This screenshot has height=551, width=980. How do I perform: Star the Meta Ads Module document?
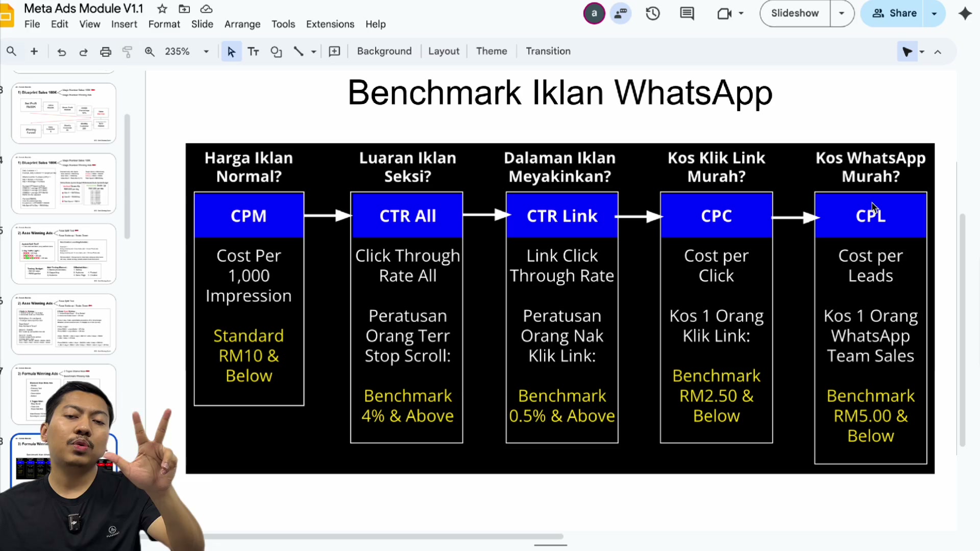click(x=162, y=9)
